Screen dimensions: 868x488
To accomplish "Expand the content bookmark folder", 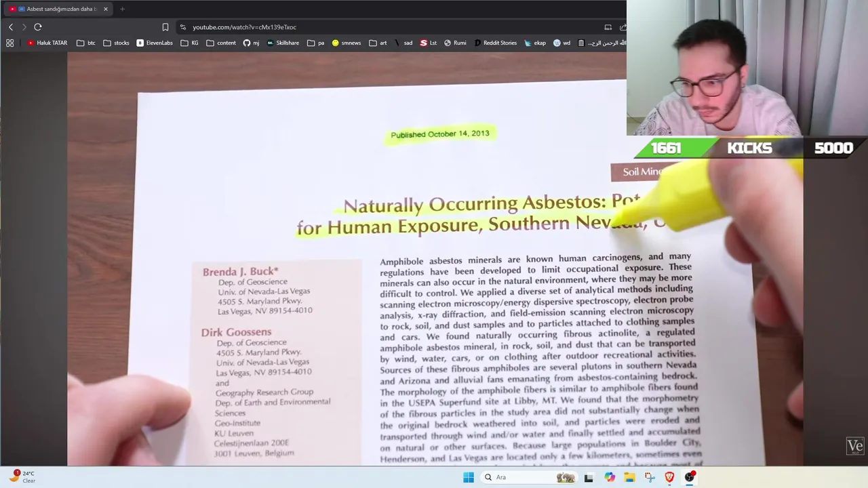I will [221, 43].
